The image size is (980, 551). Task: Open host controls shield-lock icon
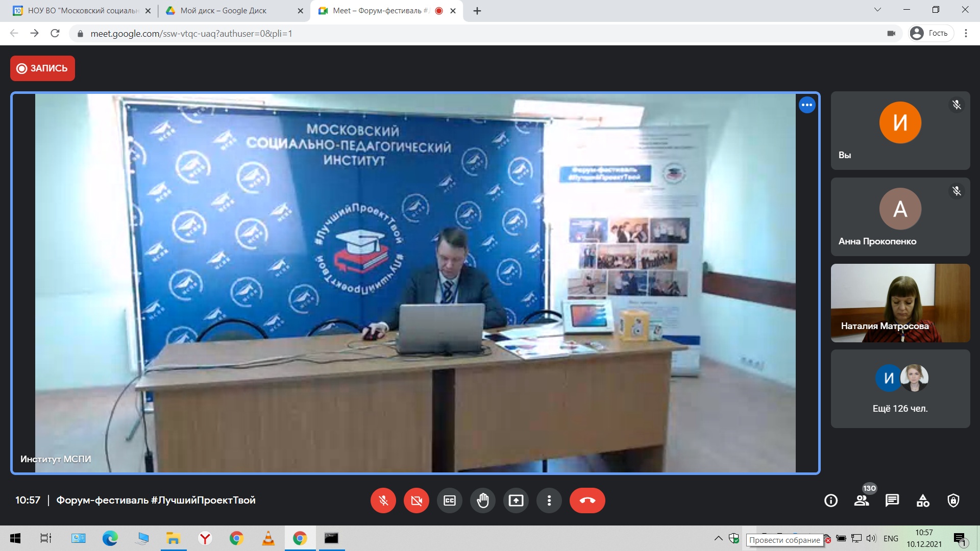click(x=953, y=500)
